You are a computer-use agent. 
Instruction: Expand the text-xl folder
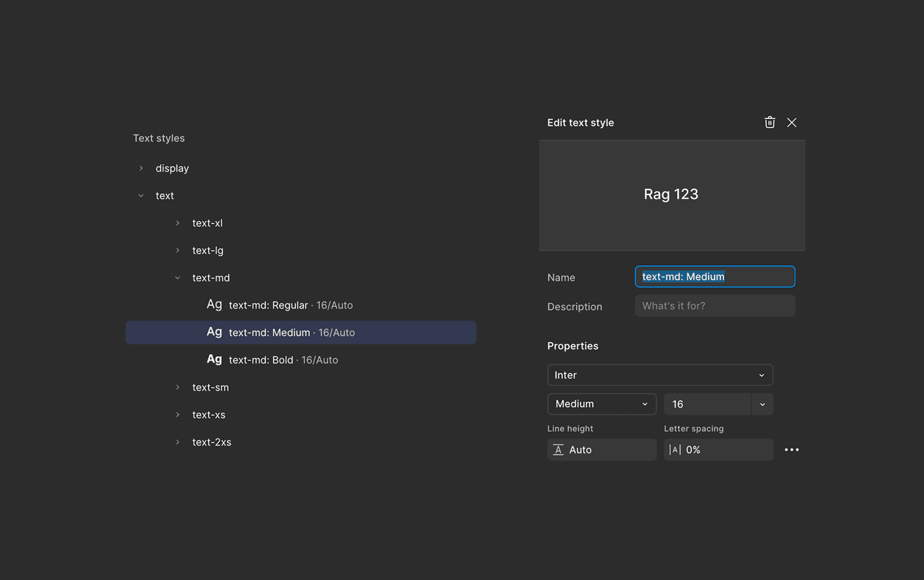pyautogui.click(x=177, y=223)
